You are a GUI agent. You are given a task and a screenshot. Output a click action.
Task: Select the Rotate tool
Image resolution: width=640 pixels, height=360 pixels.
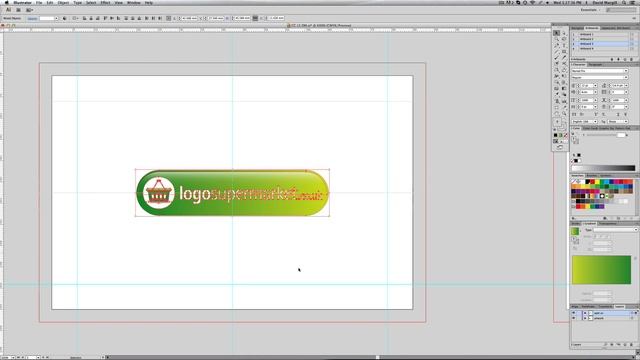556,70
